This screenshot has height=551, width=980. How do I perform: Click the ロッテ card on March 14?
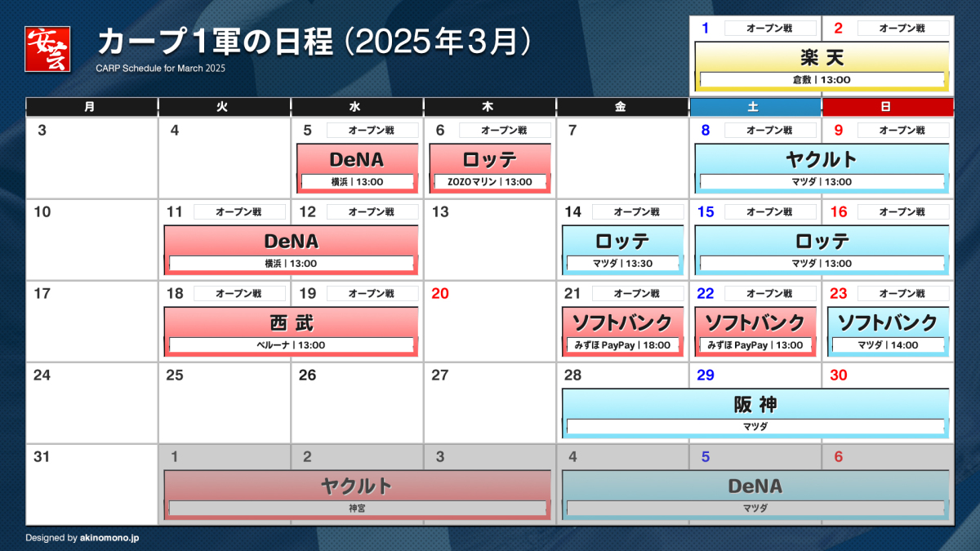coord(622,250)
